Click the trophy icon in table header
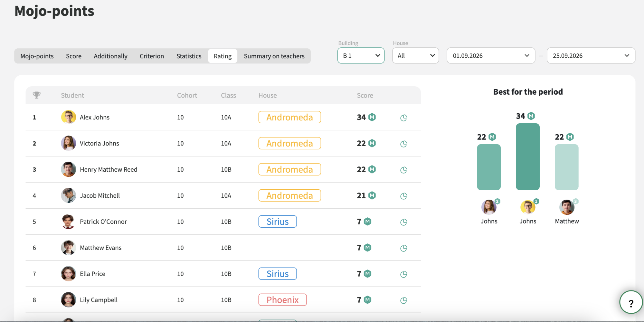This screenshot has width=644, height=322. click(x=37, y=95)
